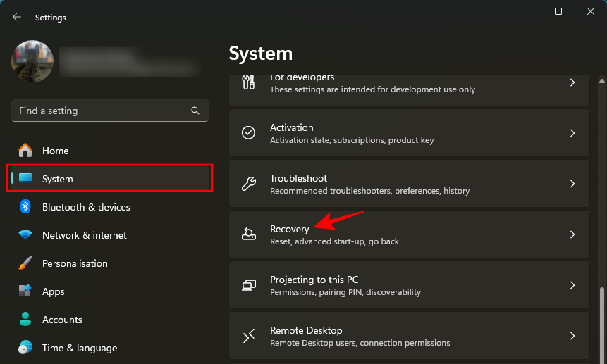Click Reset, advanced start-up, go back text
607x364 pixels.
tap(334, 241)
